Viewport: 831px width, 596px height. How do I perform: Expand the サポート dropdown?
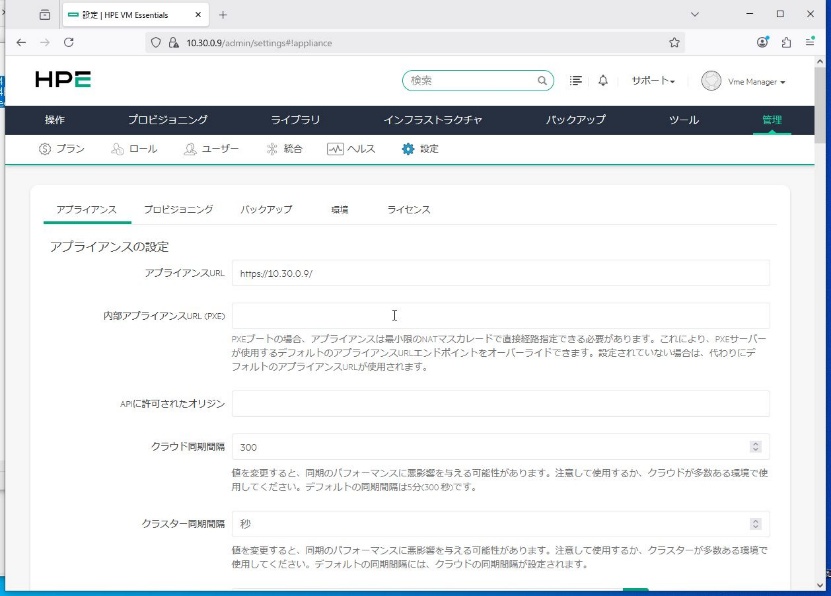pyautogui.click(x=653, y=81)
